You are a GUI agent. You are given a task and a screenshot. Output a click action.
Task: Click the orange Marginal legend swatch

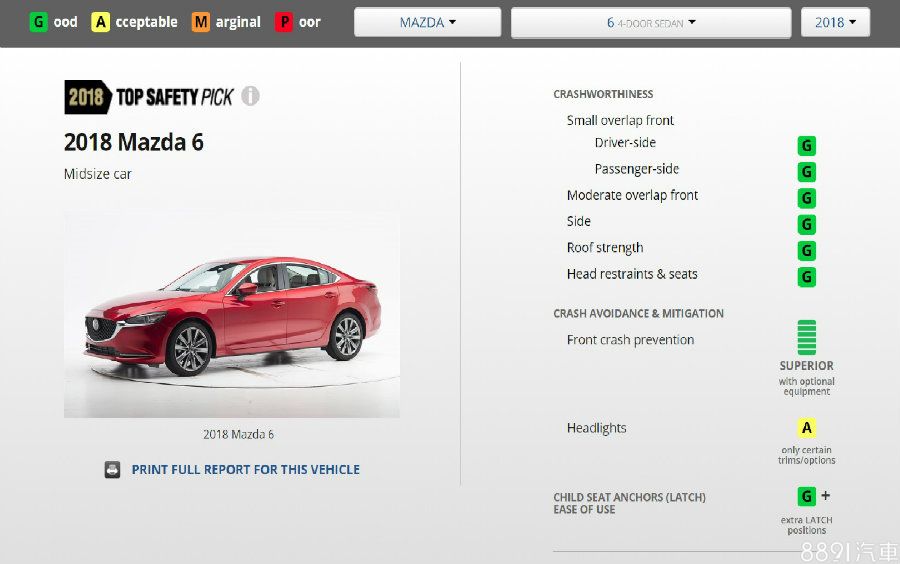(201, 22)
